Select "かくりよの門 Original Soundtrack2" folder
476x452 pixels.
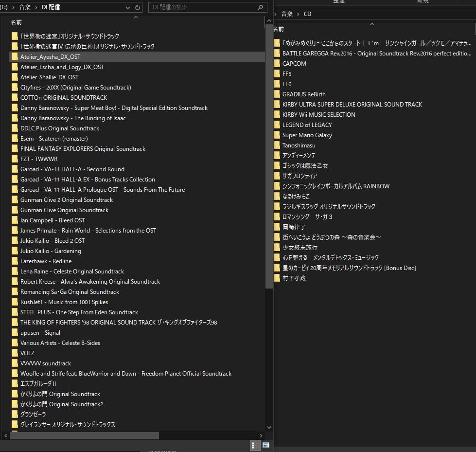pyautogui.click(x=62, y=404)
